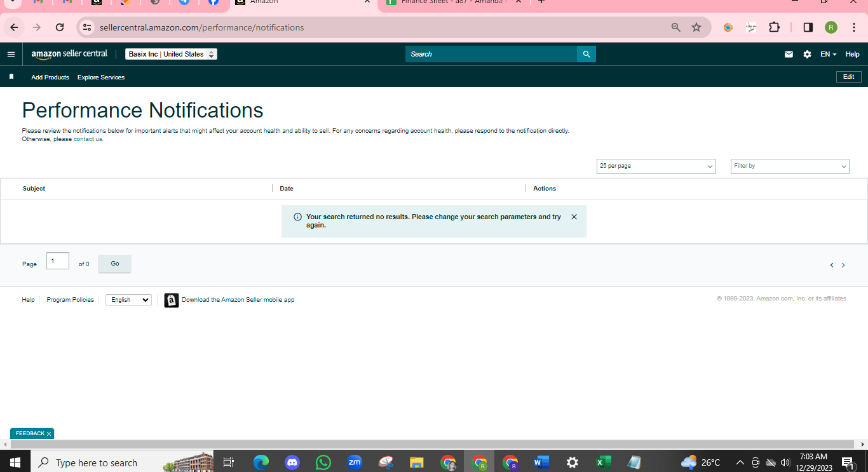Open the messages envelope icon
This screenshot has height=472, width=868.
(x=789, y=55)
